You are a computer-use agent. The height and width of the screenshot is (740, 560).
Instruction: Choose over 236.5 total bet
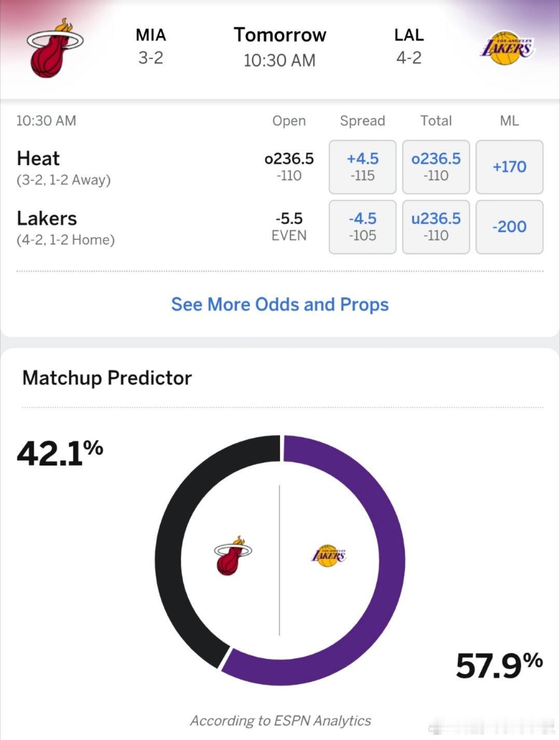click(436, 167)
